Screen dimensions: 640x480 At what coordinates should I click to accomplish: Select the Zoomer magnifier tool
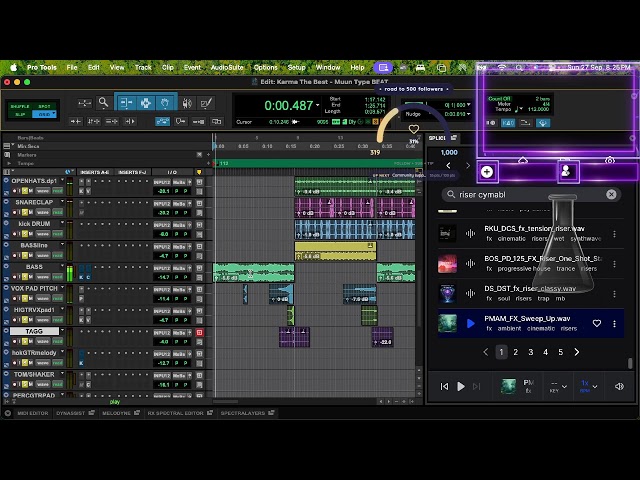coord(104,103)
